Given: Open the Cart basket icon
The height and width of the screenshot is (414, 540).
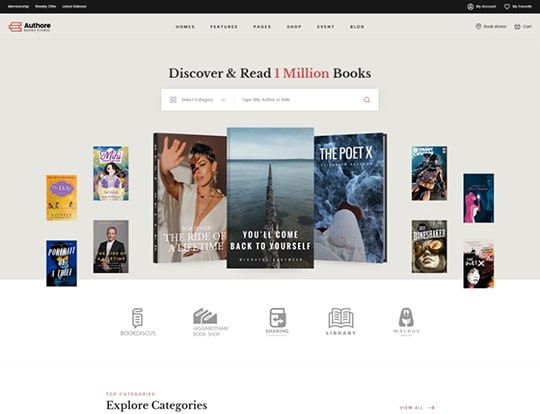Looking at the screenshot, I should 517,27.
